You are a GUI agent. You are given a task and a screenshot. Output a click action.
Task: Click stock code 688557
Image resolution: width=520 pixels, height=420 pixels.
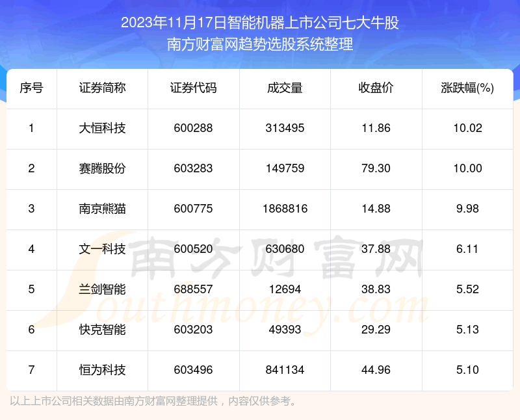pyautogui.click(x=194, y=289)
